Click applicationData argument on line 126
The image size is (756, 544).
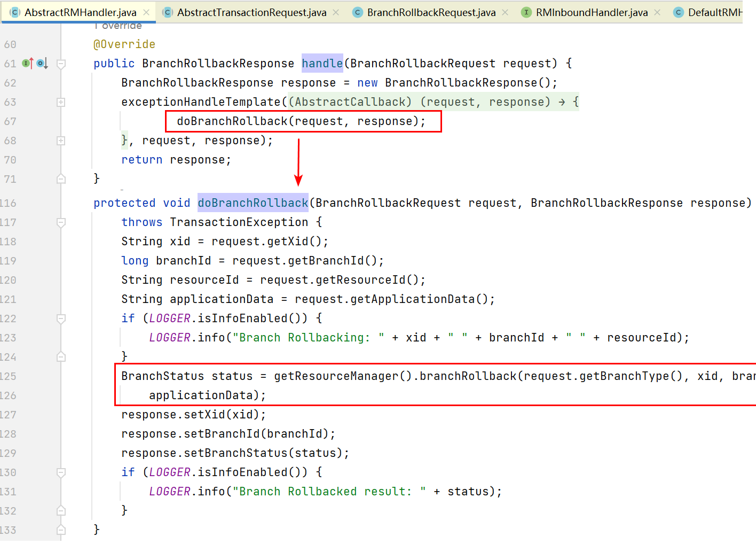click(x=201, y=395)
